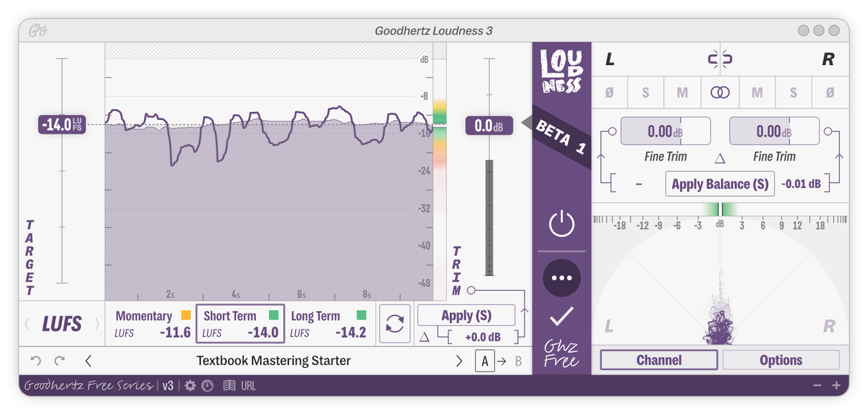Open the LUFS unit selector
868x415 pixels.
(62, 324)
